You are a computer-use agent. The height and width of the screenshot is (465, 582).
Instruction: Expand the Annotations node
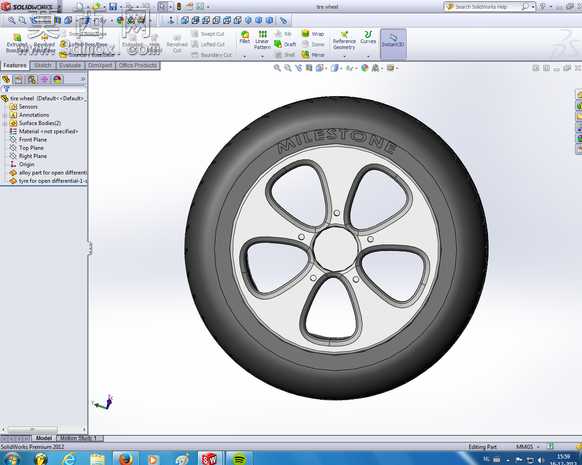tap(5, 115)
